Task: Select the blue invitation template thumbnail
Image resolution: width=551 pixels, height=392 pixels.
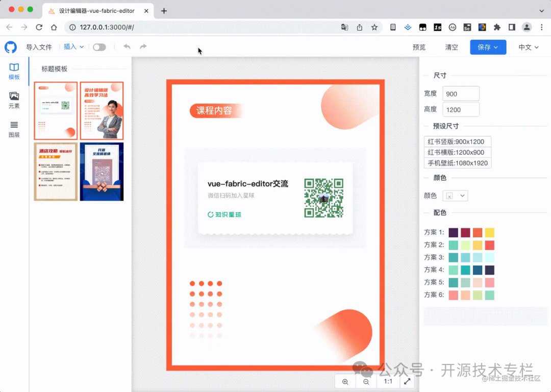Action: pos(102,171)
